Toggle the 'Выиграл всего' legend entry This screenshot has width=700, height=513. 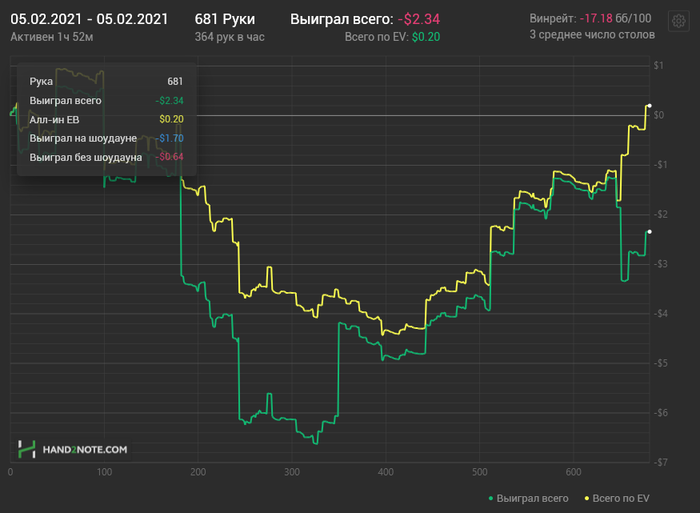(x=529, y=498)
